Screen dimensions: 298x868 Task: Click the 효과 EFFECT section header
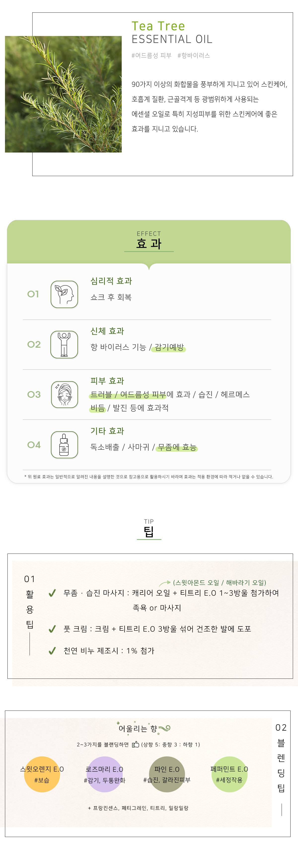pyautogui.click(x=149, y=241)
